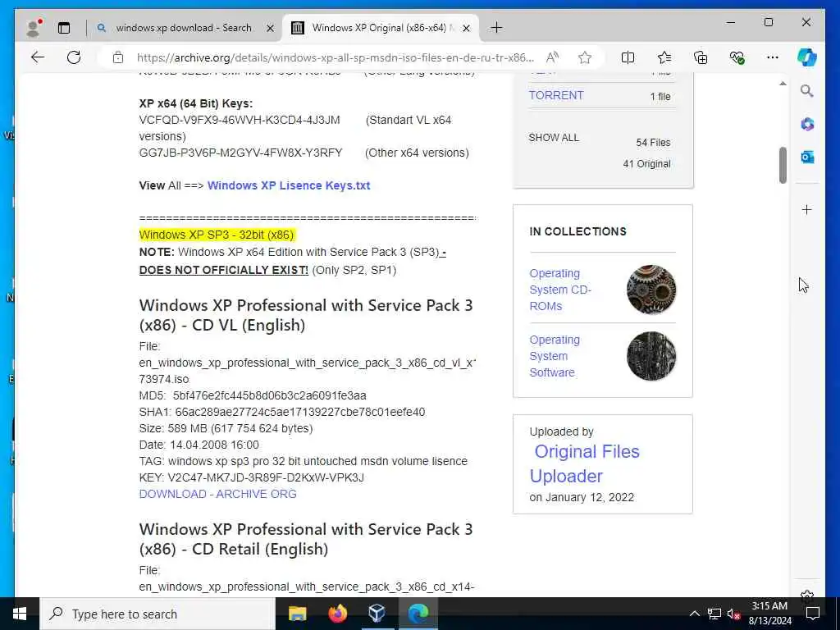840x630 pixels.
Task: Open the Windows Start button
Action: click(x=20, y=614)
